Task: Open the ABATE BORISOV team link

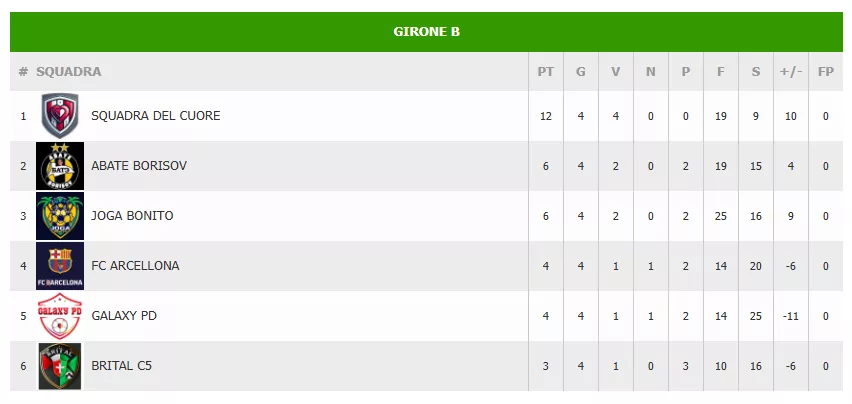Action: [139, 166]
